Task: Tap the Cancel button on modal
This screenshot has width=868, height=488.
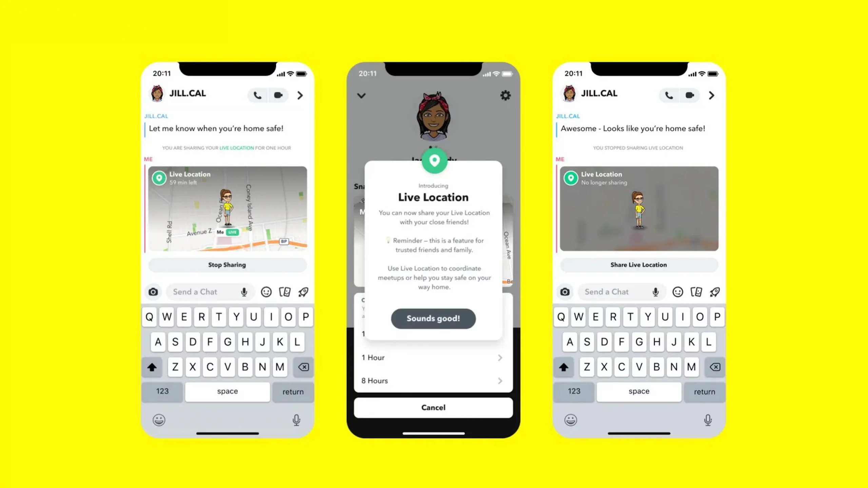Action: click(433, 408)
